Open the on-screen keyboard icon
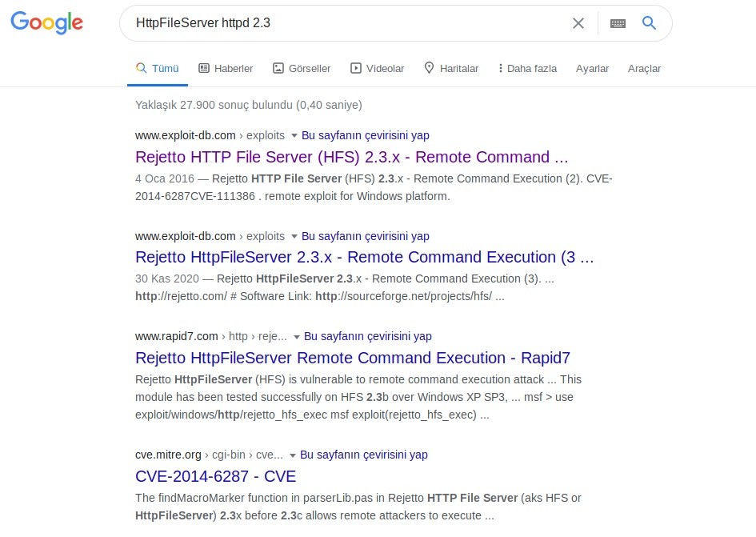Image resolution: width=756 pixels, height=537 pixels. pos(618,23)
